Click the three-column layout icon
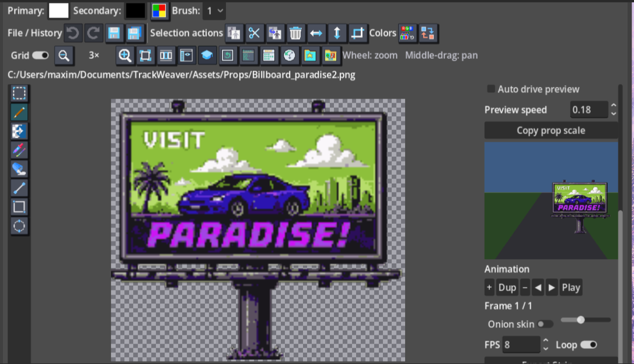634x364 pixels. pyautogui.click(x=166, y=55)
